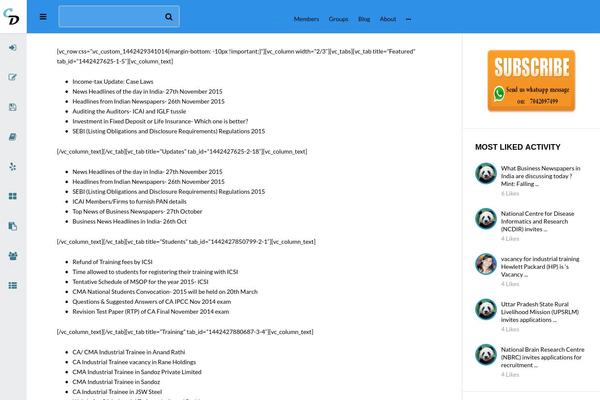Click the '6 Likes' count text

[510, 194]
